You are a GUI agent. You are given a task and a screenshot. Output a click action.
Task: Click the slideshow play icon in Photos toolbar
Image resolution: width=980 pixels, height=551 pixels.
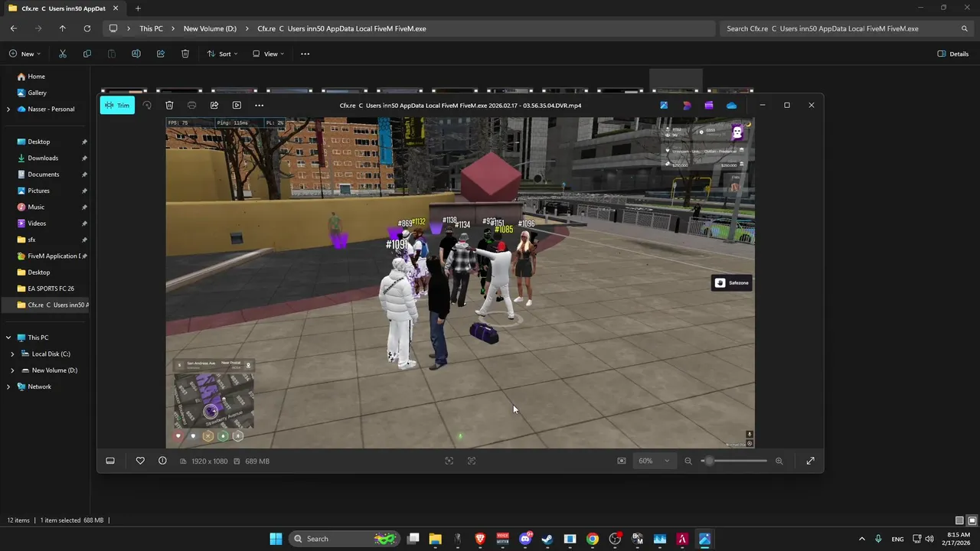[x=237, y=105]
